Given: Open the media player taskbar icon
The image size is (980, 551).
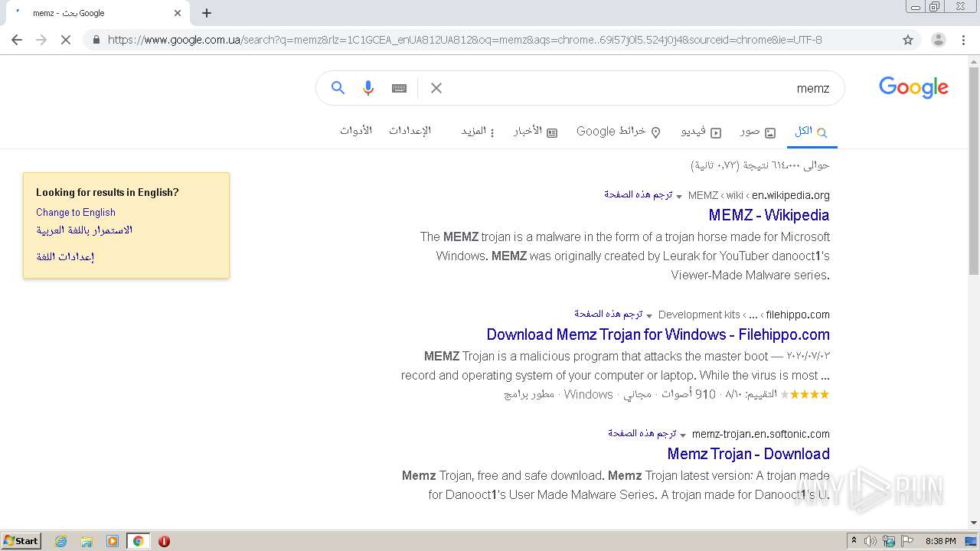Looking at the screenshot, I should tap(113, 541).
